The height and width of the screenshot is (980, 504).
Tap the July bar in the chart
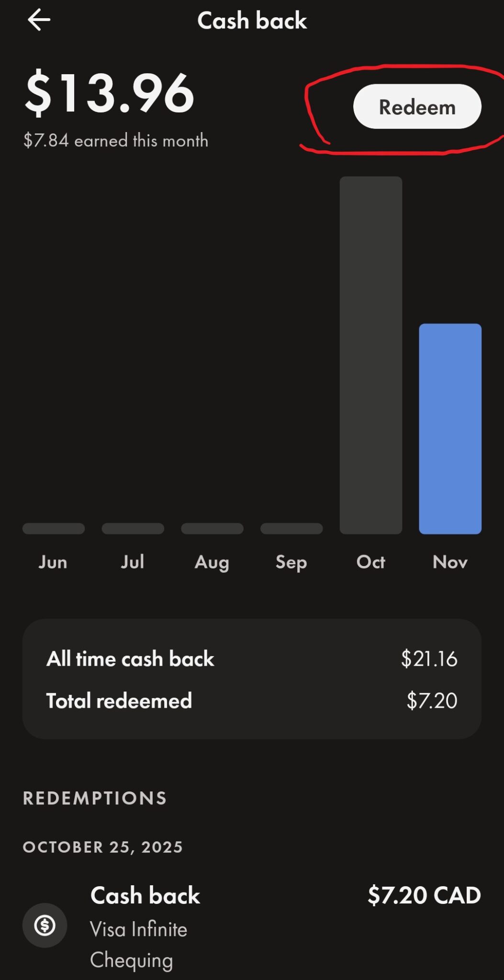tap(133, 528)
